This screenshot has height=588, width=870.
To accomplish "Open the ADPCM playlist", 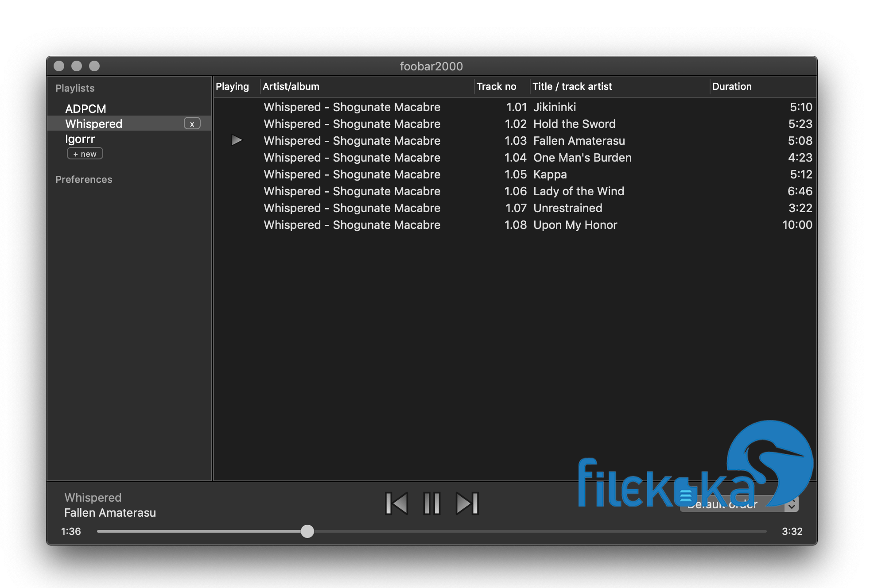I will click(x=85, y=108).
